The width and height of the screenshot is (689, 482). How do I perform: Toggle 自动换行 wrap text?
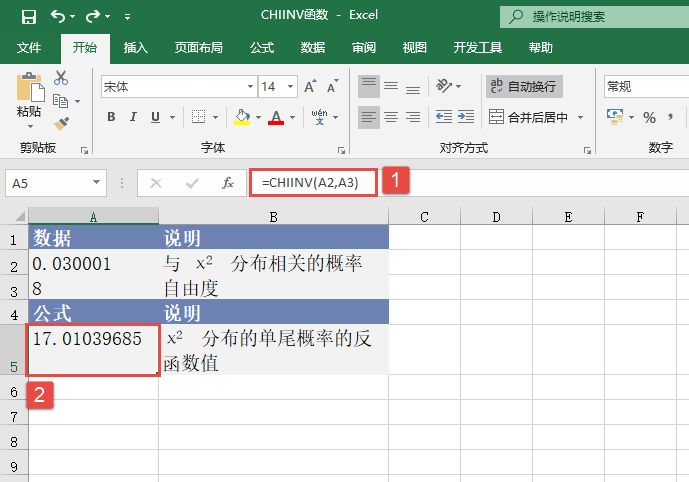(x=524, y=86)
